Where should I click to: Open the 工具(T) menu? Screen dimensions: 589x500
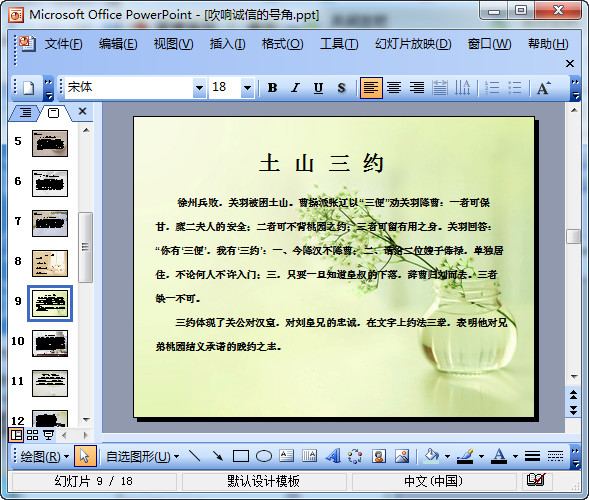tap(339, 44)
